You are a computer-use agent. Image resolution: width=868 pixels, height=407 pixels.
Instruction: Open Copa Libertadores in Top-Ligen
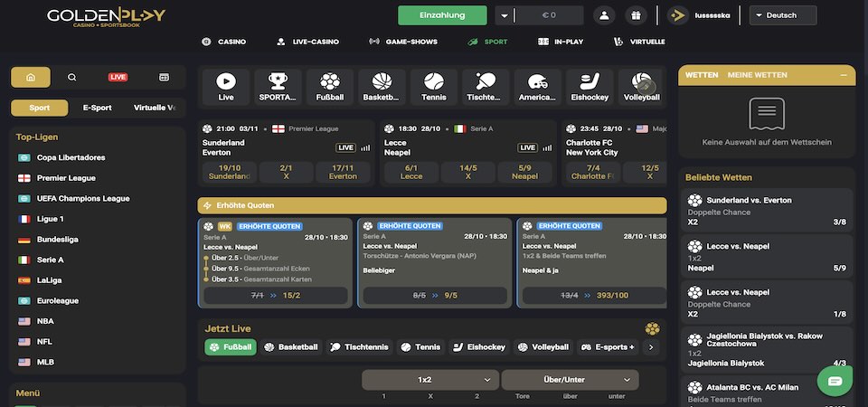pyautogui.click(x=71, y=157)
